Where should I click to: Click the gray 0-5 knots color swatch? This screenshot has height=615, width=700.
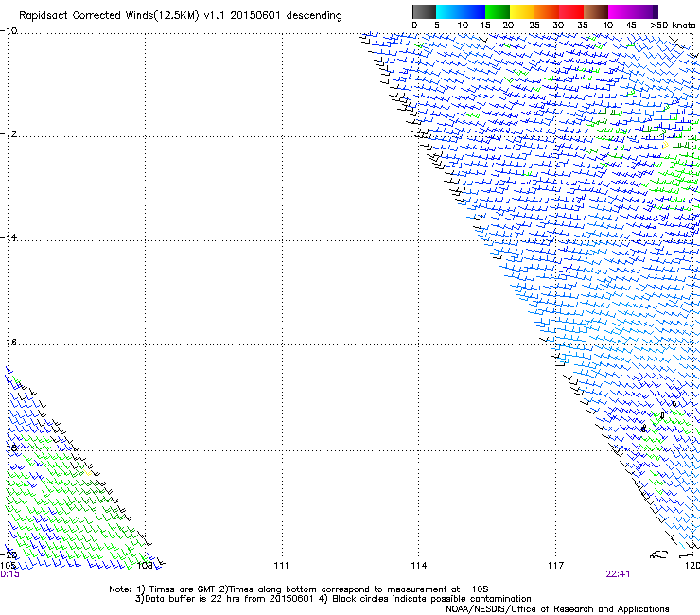click(x=424, y=11)
